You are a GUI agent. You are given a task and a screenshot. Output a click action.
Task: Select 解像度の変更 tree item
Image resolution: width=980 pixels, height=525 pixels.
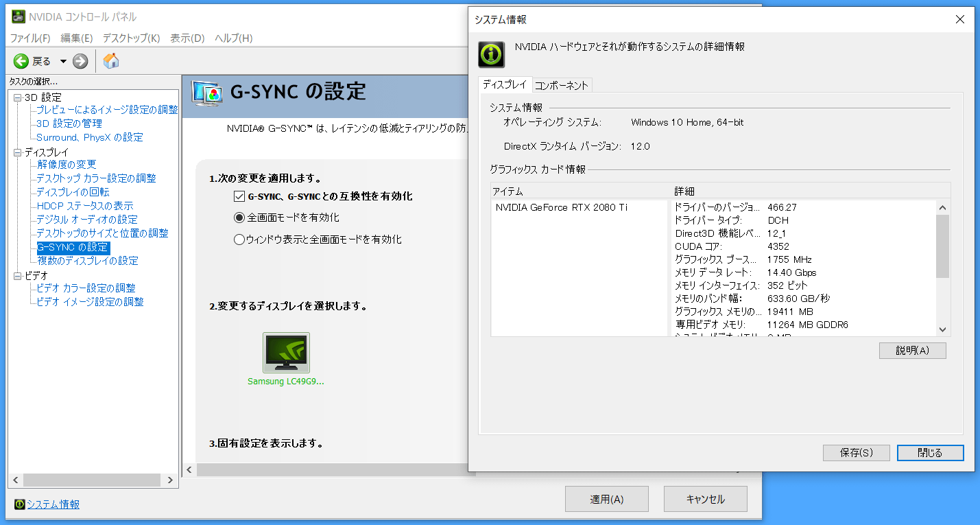[67, 165]
